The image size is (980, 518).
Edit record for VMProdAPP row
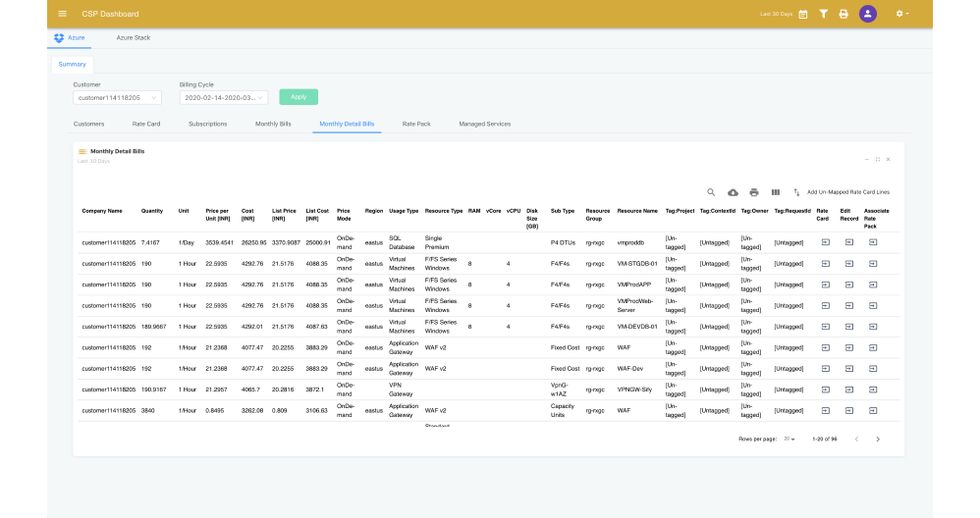tap(849, 285)
